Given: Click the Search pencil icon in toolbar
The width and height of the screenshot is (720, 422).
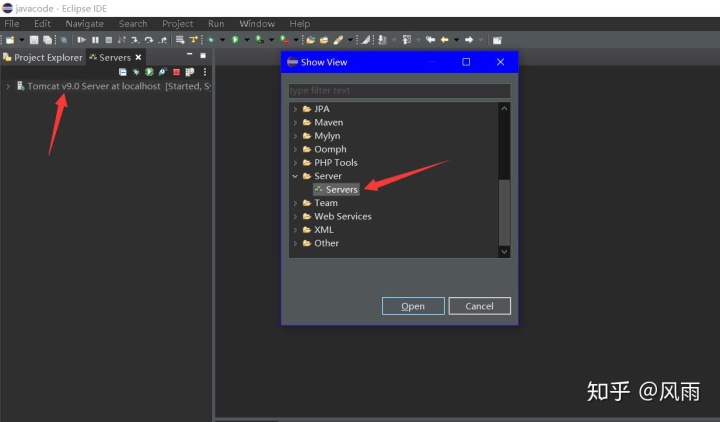Looking at the screenshot, I should pos(338,40).
